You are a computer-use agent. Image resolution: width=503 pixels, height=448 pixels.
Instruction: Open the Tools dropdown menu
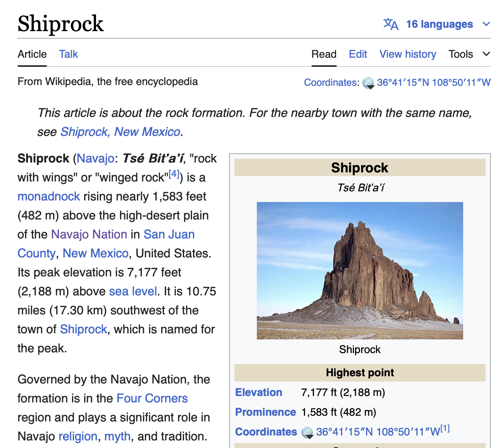pos(469,54)
